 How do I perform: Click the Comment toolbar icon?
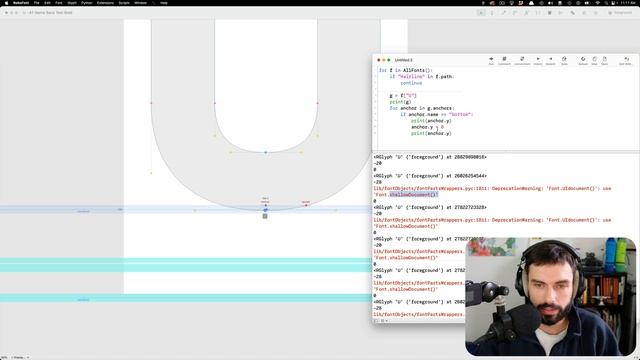tap(504, 61)
